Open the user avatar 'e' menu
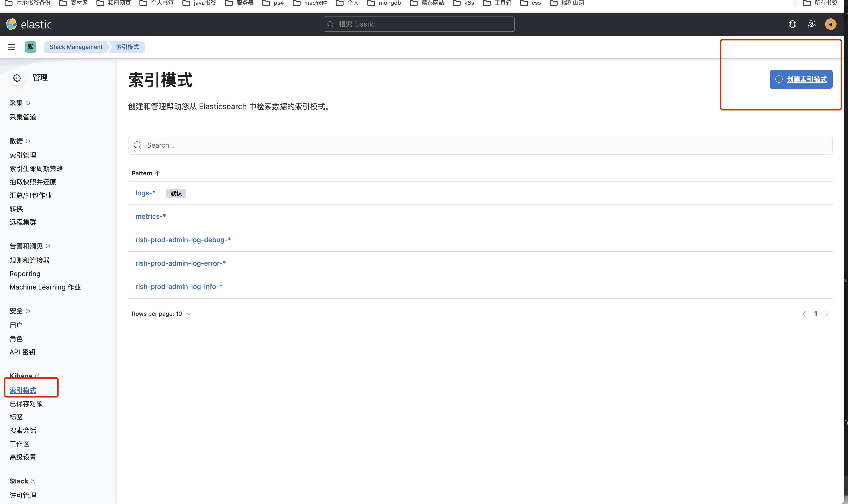Viewport: 848px width, 504px height. [831, 24]
